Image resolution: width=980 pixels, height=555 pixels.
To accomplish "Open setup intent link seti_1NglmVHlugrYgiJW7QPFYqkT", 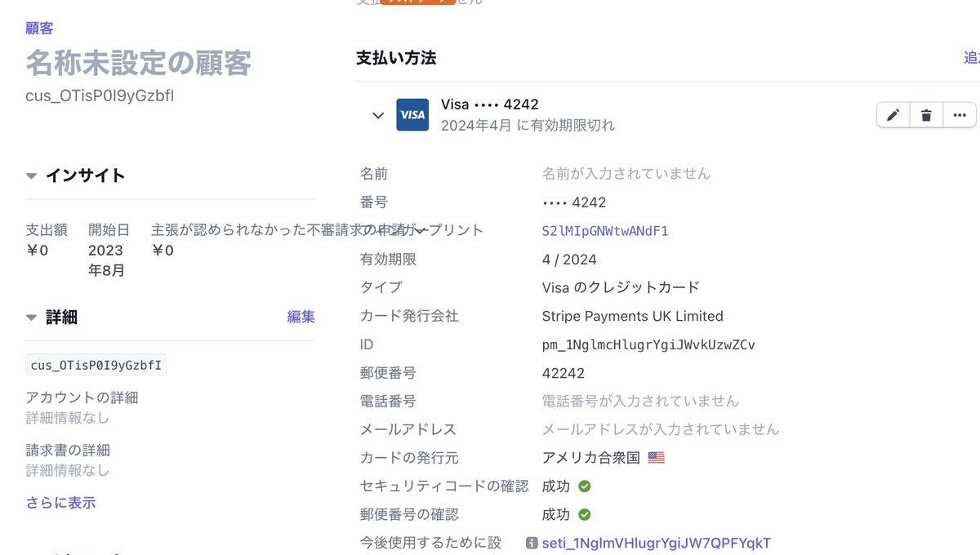I will pyautogui.click(x=657, y=543).
